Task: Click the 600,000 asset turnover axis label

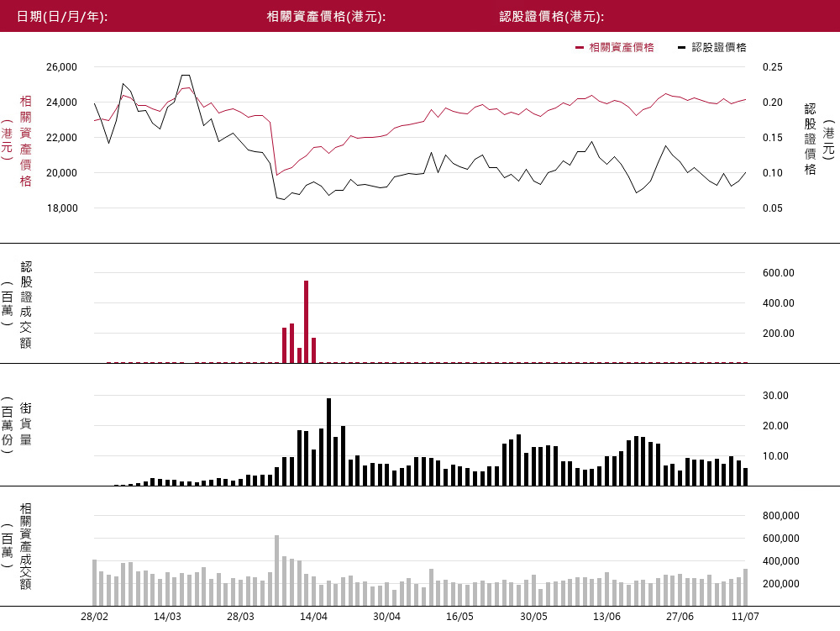Action: 781,539
